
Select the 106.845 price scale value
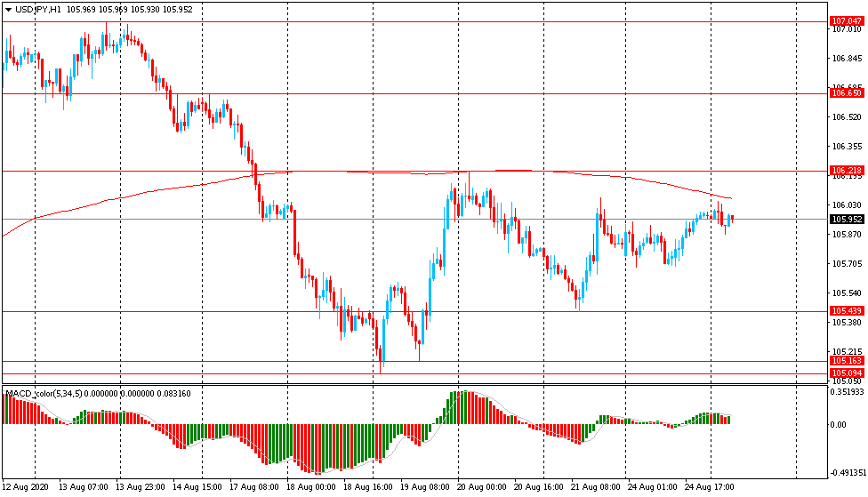[847, 59]
